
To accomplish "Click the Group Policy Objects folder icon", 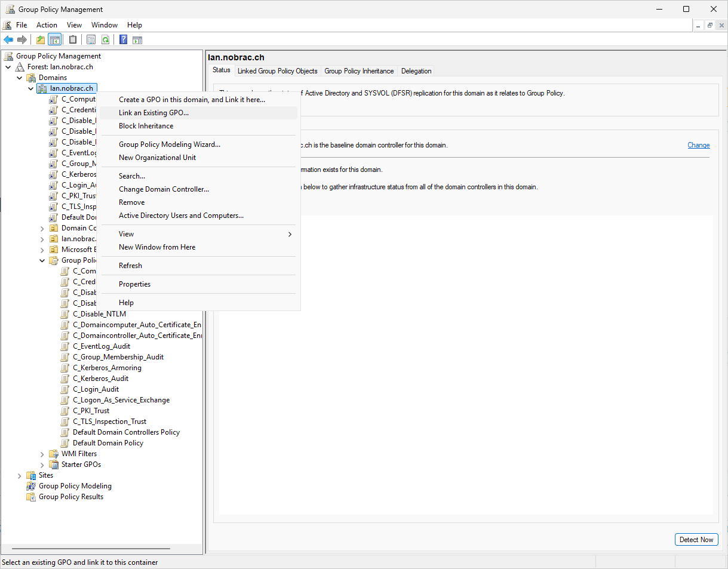I will coord(54,260).
